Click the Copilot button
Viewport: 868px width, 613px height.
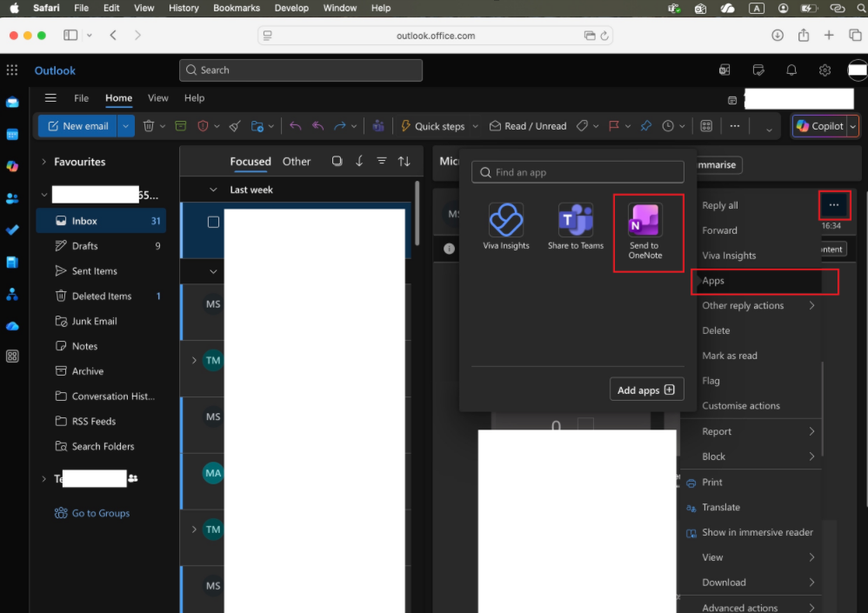coord(820,126)
